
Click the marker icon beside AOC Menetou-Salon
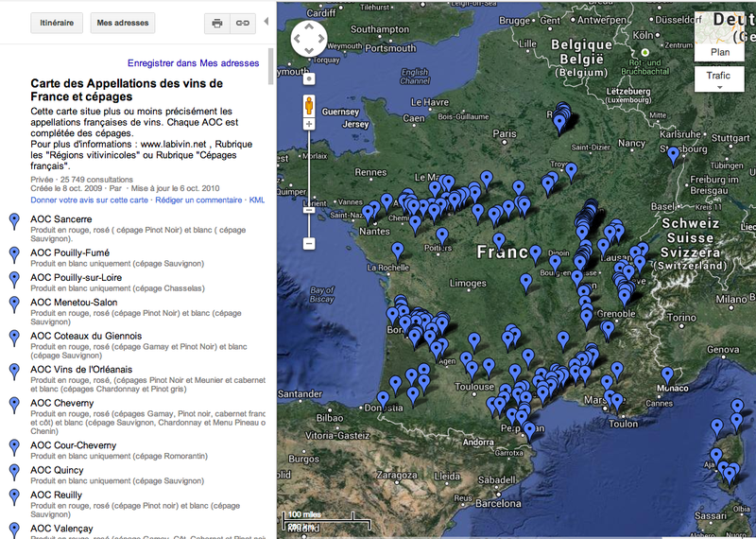pyautogui.click(x=14, y=305)
